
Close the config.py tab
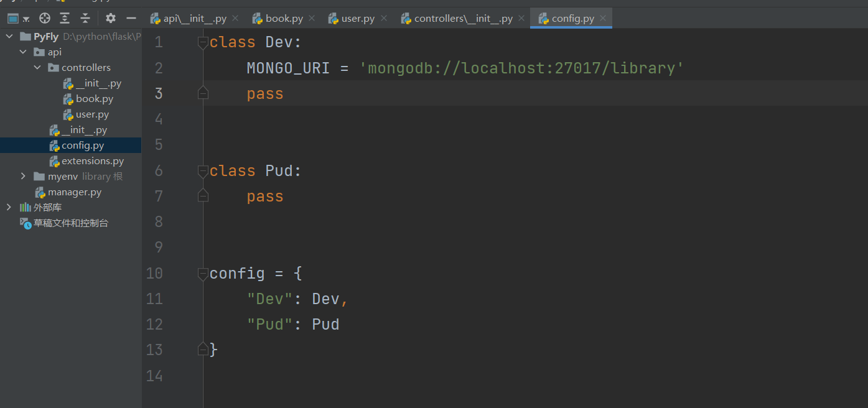[602, 19]
